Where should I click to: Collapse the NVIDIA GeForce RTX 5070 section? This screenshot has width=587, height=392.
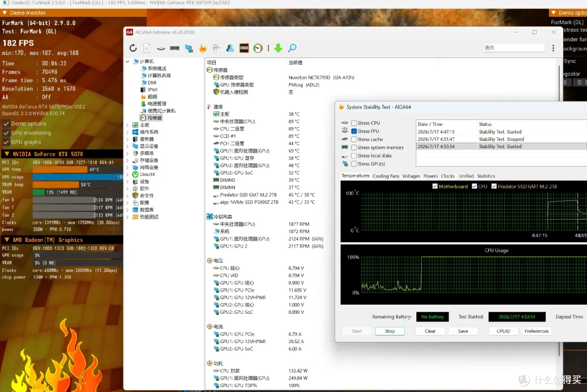click(7, 154)
